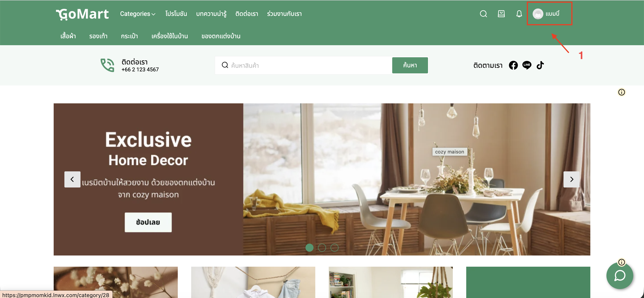The width and height of the screenshot is (644, 298).
Task: Select the second carousel slide dot
Action: coord(322,247)
